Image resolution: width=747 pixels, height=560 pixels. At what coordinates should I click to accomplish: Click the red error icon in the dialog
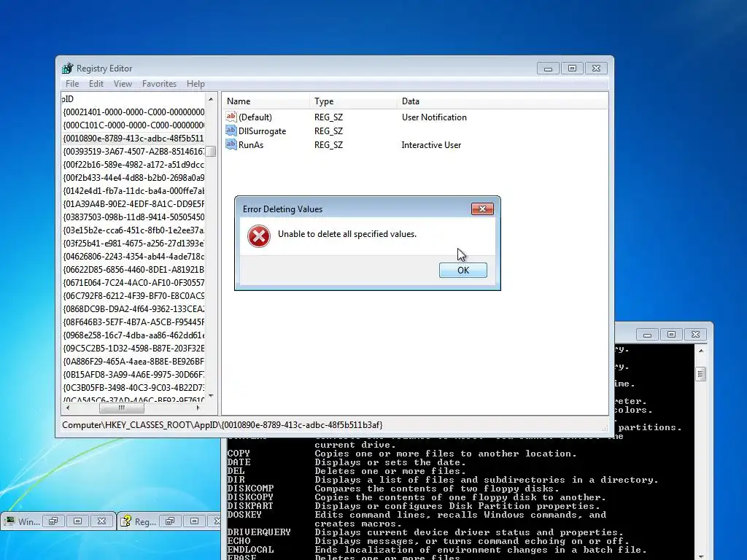259,236
